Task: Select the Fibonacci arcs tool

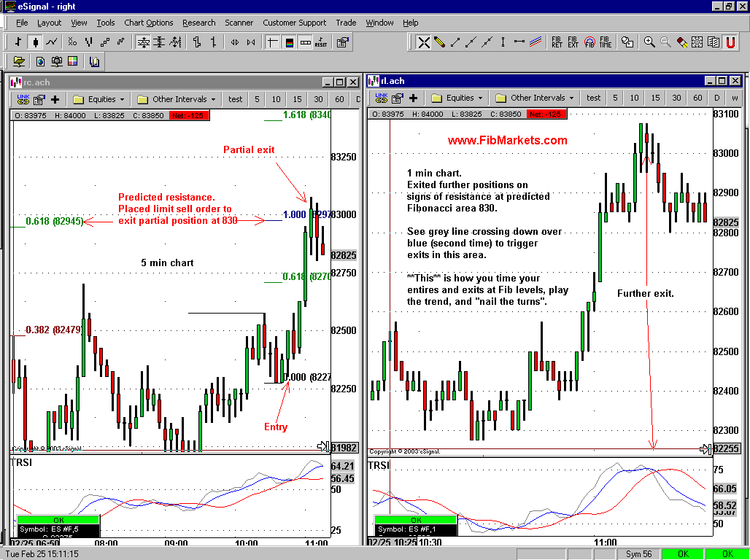Action: (589, 42)
